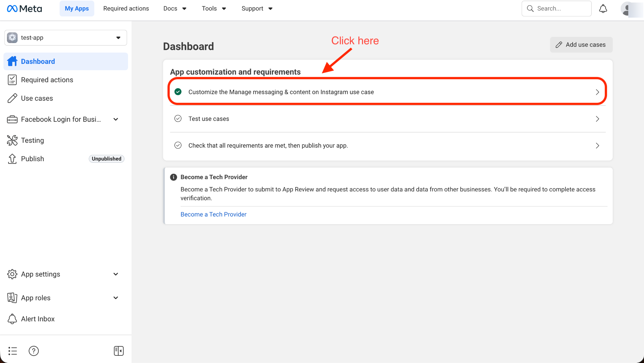644x363 pixels.
Task: Expand the App roles chevron
Action: click(x=116, y=298)
